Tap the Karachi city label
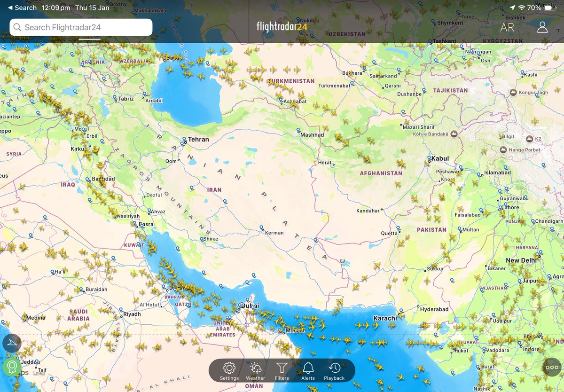The height and width of the screenshot is (392, 564). tap(385, 318)
